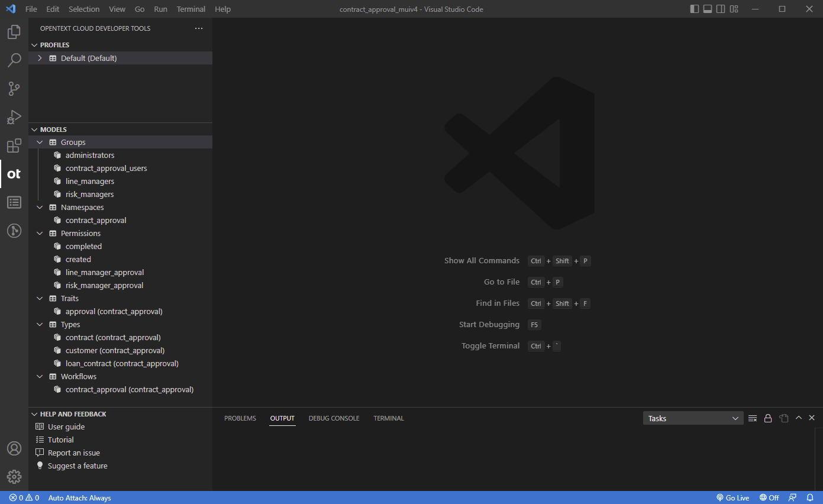This screenshot has height=504, width=823.
Task: Open the Help menu
Action: pyautogui.click(x=223, y=9)
